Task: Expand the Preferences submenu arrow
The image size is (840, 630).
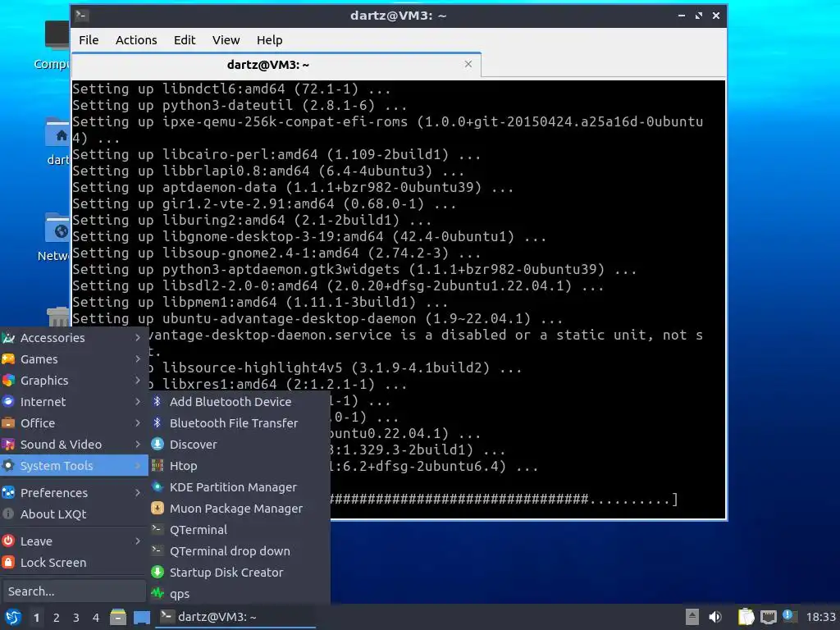Action: tap(138, 493)
